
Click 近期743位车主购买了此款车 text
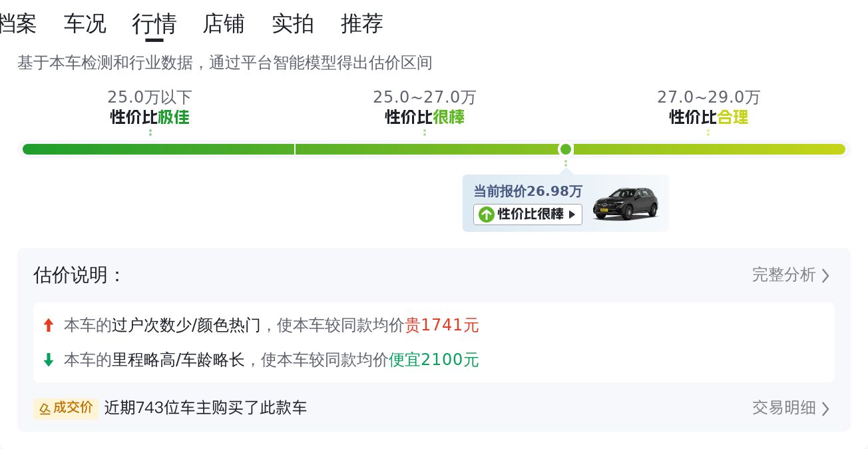(x=206, y=408)
